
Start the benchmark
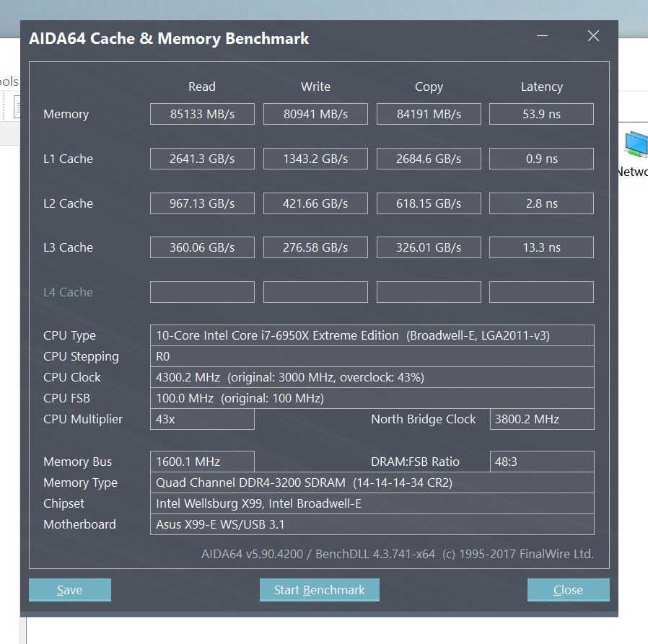pos(320,589)
